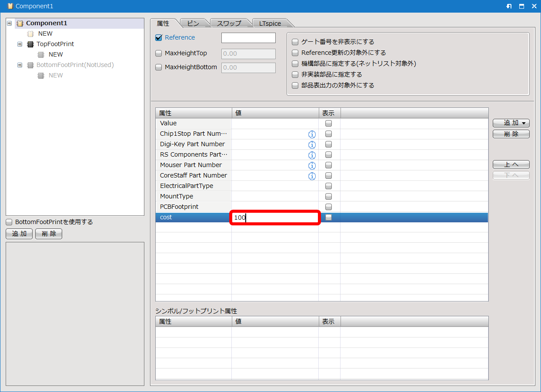The height and width of the screenshot is (392, 541).
Task: Uncheck the Reference checkbox
Action: coord(159,37)
